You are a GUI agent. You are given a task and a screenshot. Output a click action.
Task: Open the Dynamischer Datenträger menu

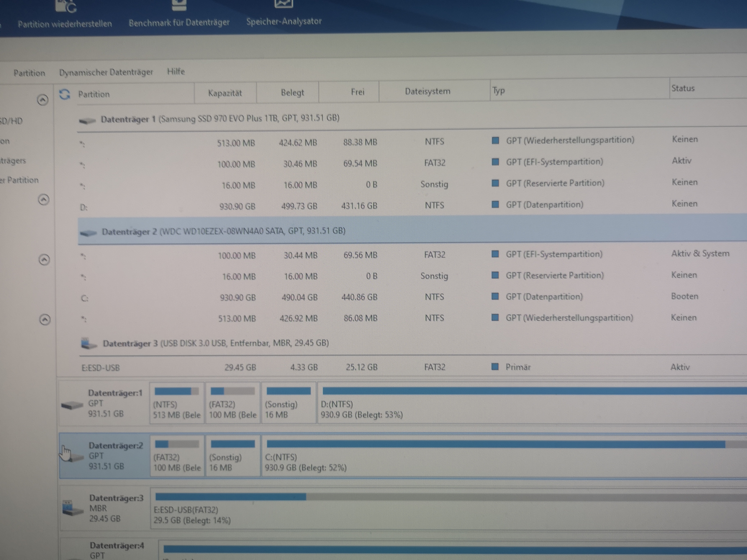tap(106, 72)
